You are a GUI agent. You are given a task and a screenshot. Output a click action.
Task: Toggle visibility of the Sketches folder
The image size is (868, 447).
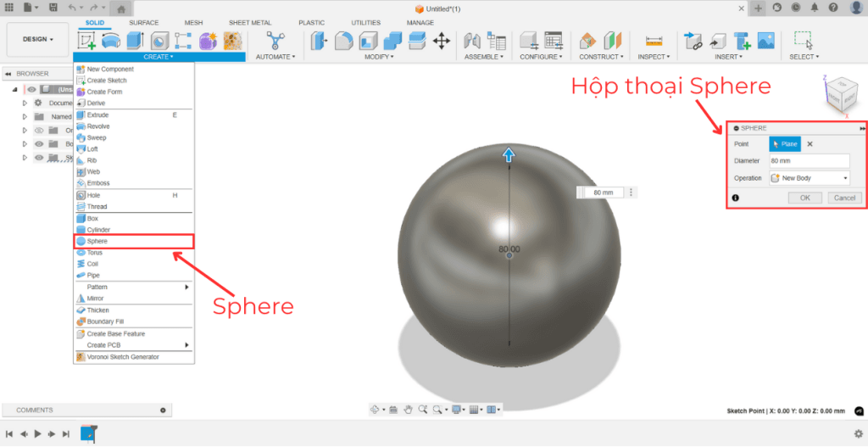click(x=38, y=158)
